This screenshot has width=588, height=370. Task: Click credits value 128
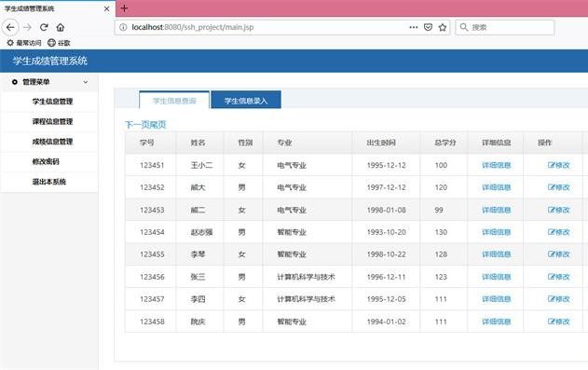441,254
